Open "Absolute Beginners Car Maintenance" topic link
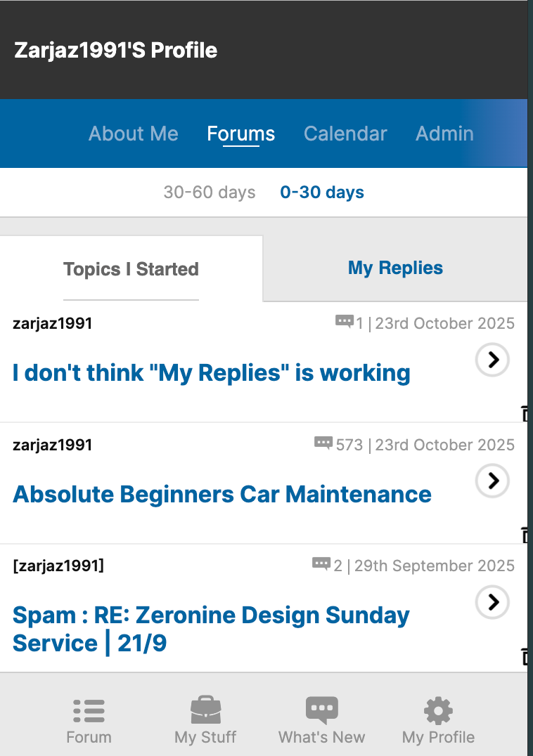 point(222,495)
